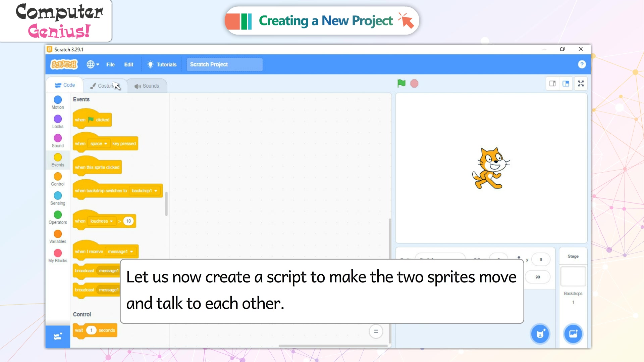644x362 pixels.
Task: Click the sprite direction field showing 90
Action: click(x=538, y=277)
